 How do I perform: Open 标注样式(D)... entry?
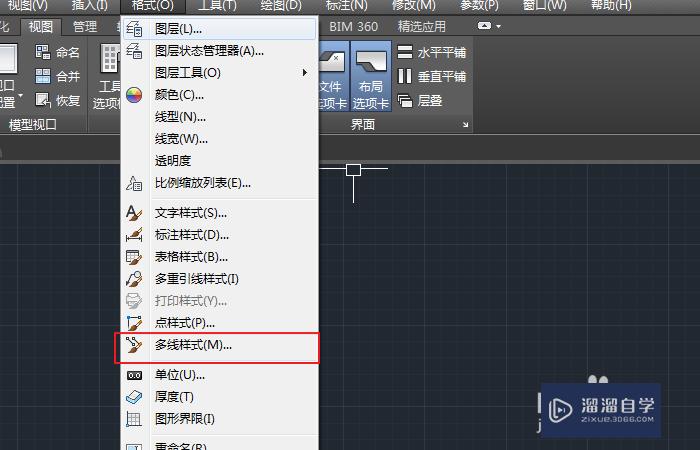pyautogui.click(x=219, y=235)
